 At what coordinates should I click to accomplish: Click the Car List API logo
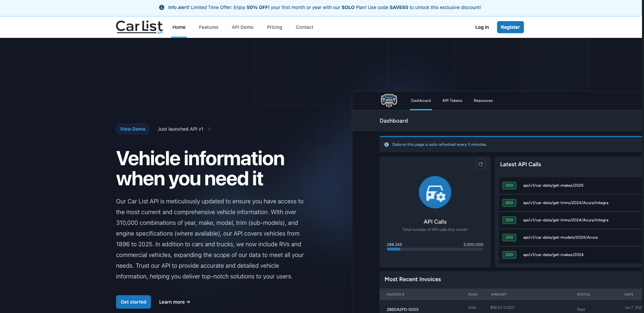(x=139, y=27)
